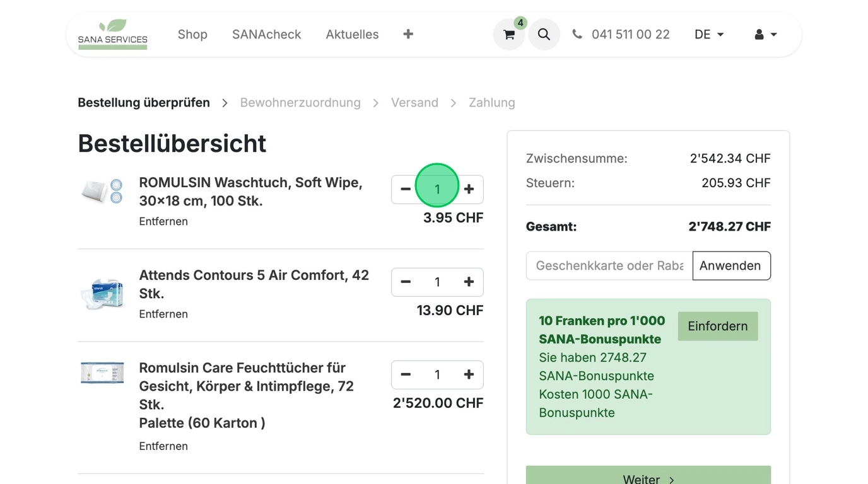This screenshot has height=484, width=868.
Task: Click the SANA Services logo
Action: [x=113, y=35]
